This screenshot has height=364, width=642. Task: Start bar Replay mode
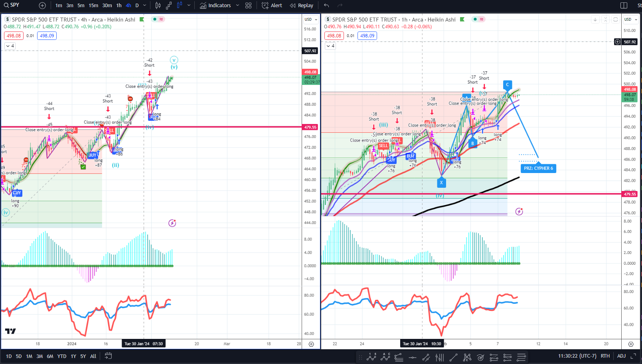click(x=302, y=6)
